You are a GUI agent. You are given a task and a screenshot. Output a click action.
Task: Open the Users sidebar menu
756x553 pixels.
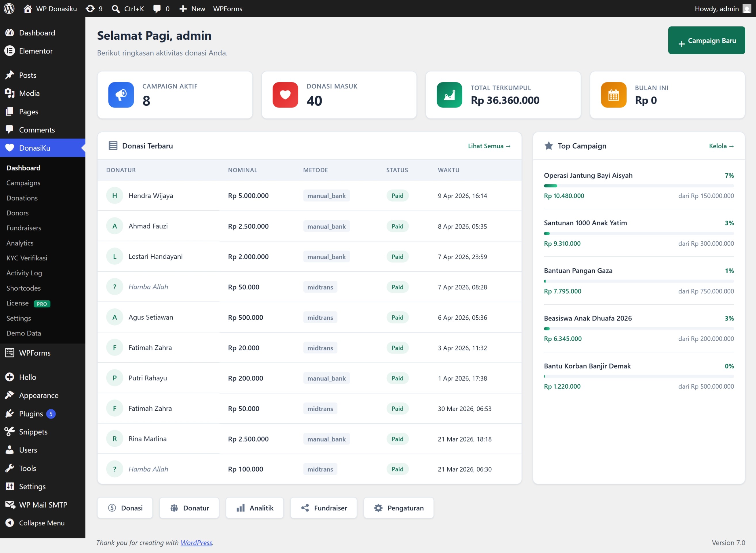click(x=43, y=450)
